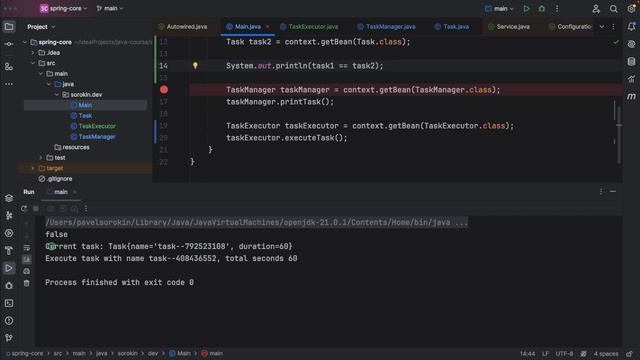This screenshot has height=360, width=640.
Task: Collapse the src folder
Action: [x=33, y=63]
